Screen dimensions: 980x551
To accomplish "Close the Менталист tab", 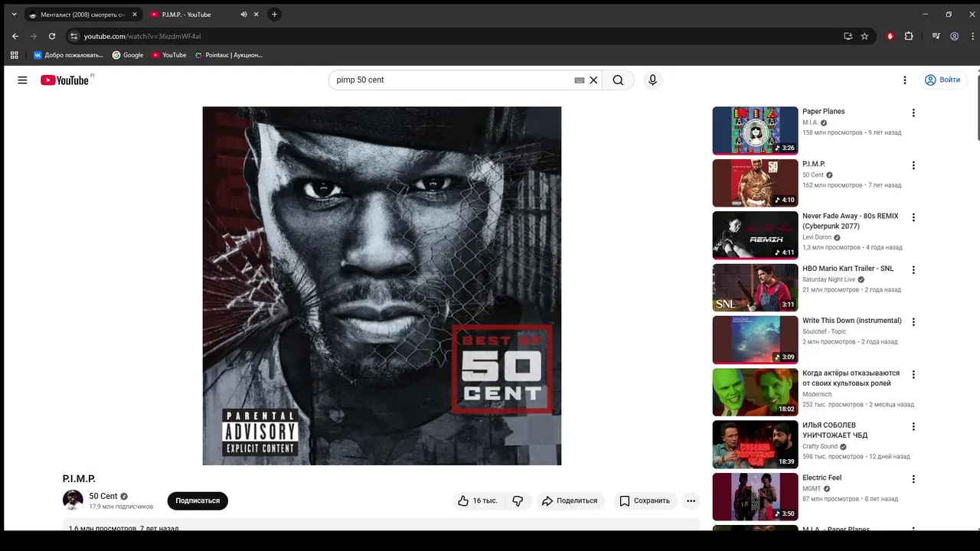I will click(x=134, y=15).
